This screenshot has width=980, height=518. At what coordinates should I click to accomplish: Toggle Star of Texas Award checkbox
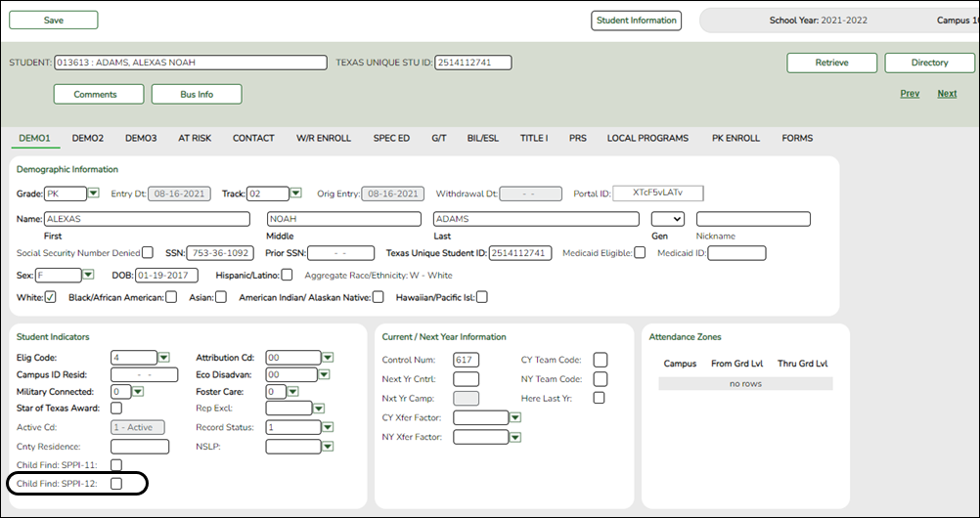116,408
